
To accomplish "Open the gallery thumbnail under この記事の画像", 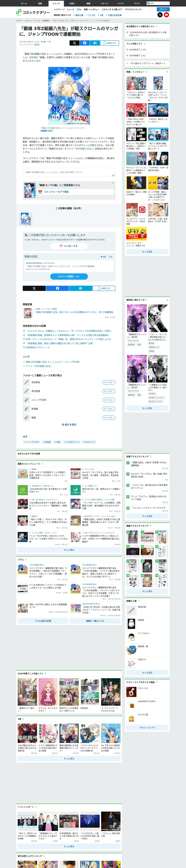I will (26, 219).
